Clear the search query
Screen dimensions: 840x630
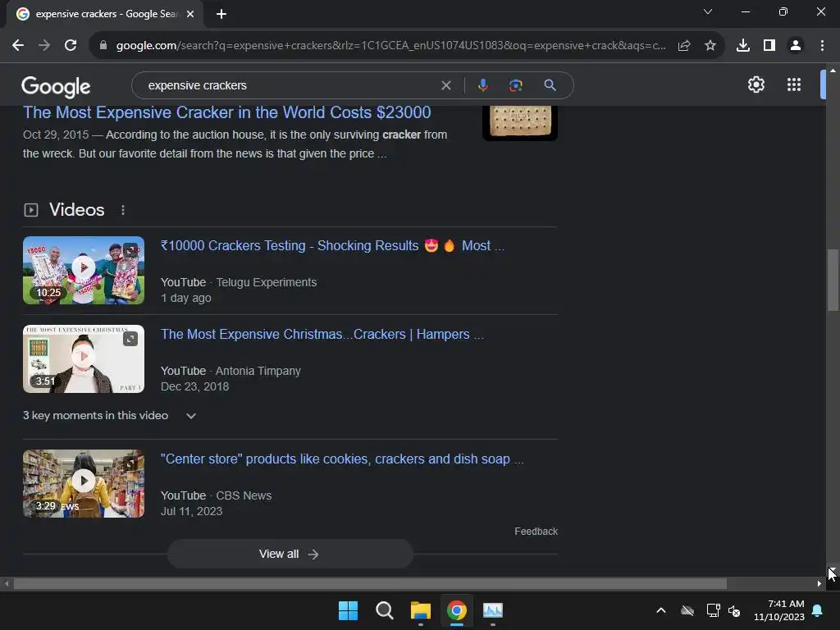coord(445,85)
